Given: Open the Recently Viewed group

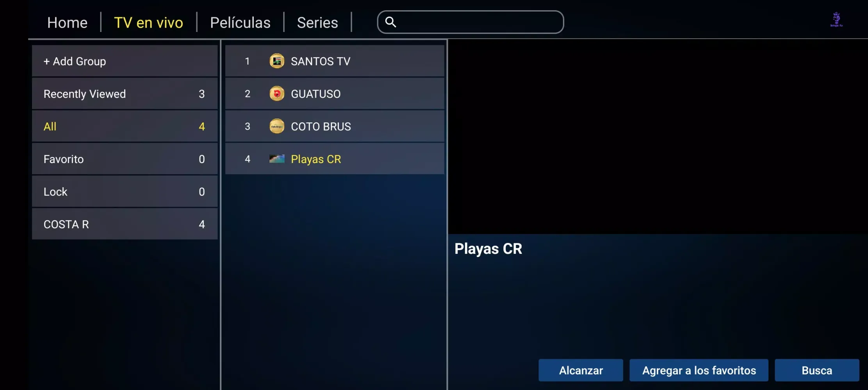Looking at the screenshot, I should click(125, 94).
